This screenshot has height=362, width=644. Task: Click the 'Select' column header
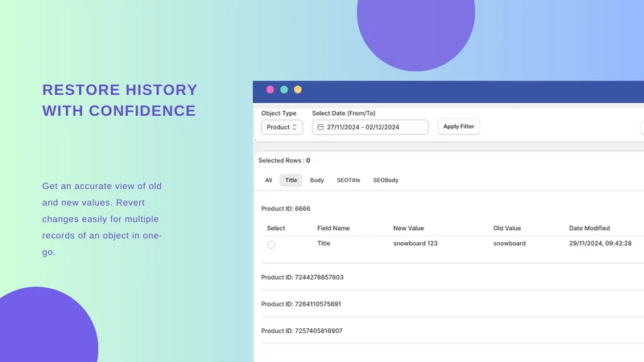275,228
